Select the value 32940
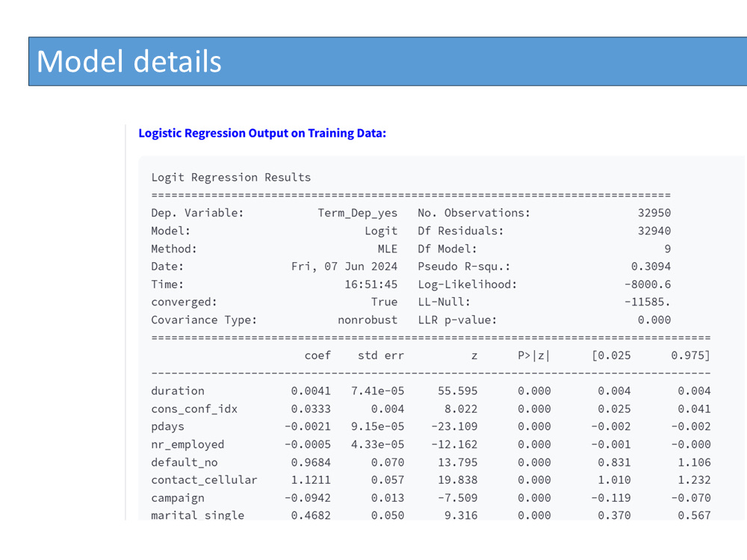Screen dimensions: 747x560 pyautogui.click(x=654, y=231)
